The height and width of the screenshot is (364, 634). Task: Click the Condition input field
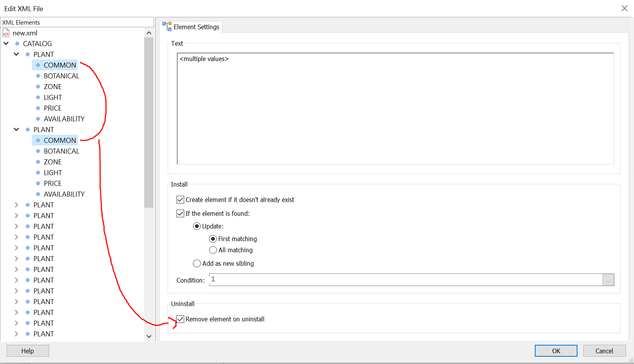click(x=406, y=280)
